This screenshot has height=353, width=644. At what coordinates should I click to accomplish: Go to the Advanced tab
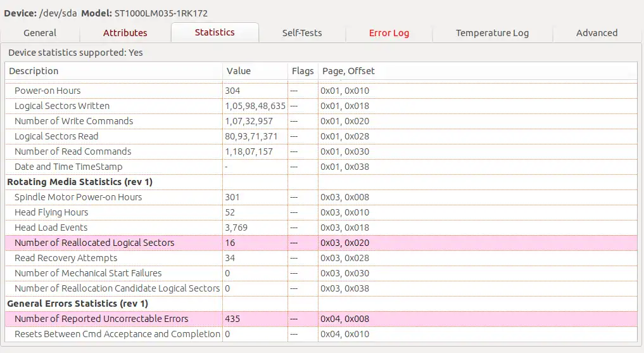(597, 33)
